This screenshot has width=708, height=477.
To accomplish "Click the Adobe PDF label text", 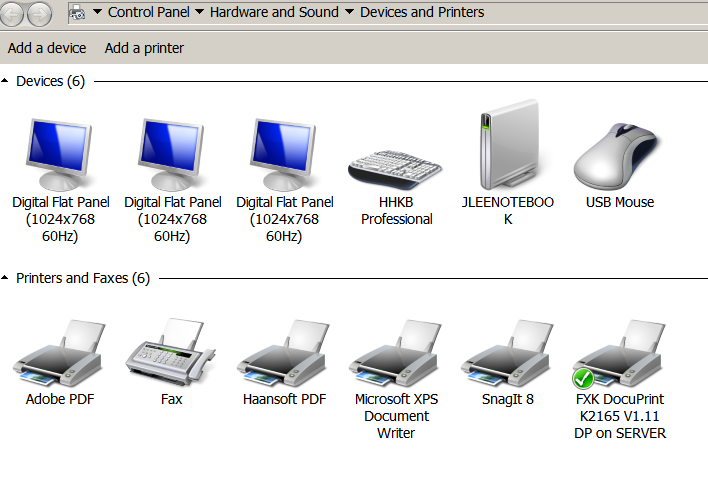I will [x=60, y=399].
